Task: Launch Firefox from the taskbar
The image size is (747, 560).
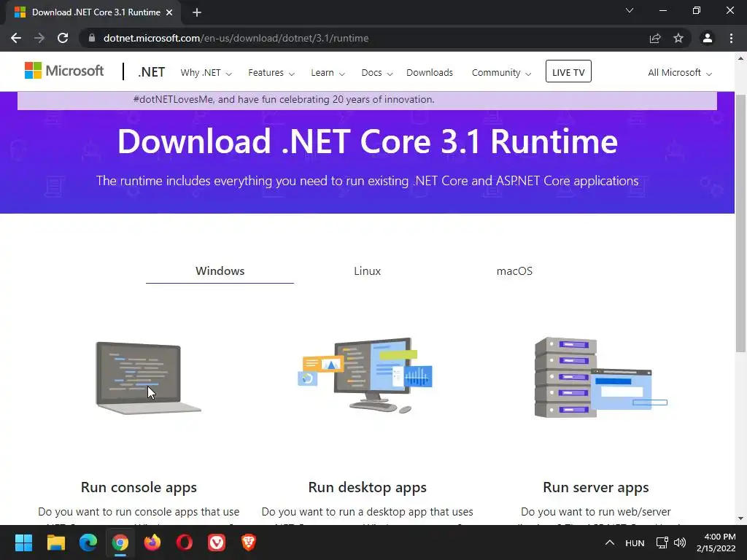Action: click(x=152, y=542)
